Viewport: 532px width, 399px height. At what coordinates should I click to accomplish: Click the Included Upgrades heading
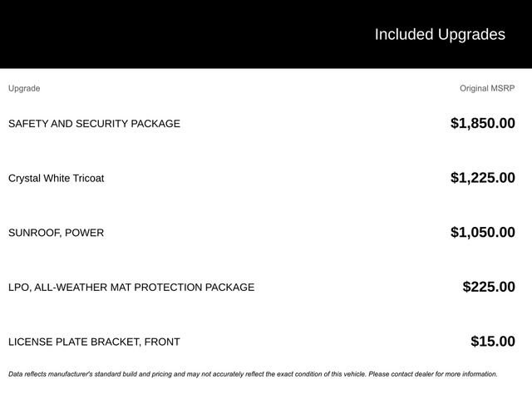click(439, 34)
